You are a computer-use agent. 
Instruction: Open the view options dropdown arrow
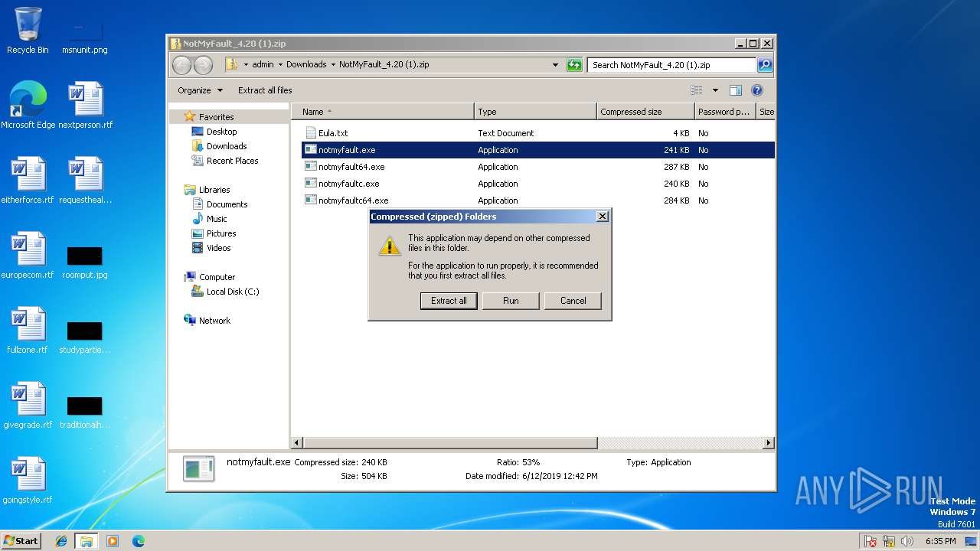tap(715, 90)
